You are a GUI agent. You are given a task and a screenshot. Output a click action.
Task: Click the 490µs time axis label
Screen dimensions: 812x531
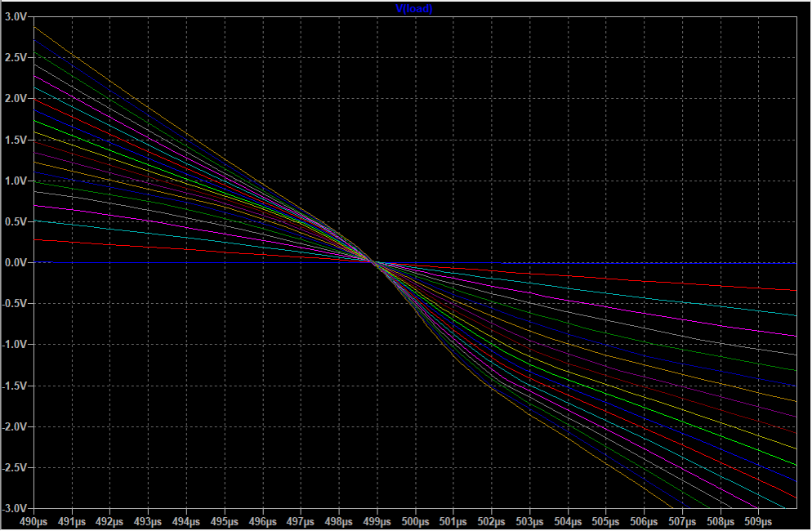(33, 522)
